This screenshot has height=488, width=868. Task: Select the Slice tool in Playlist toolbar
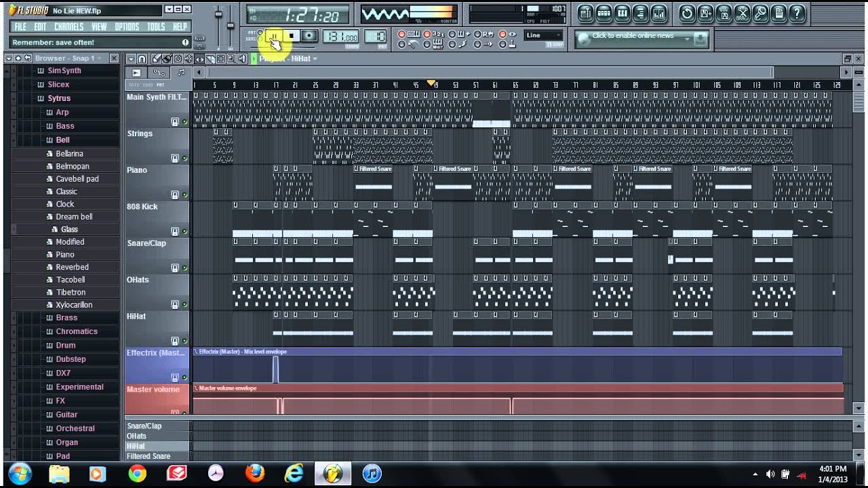[x=210, y=59]
